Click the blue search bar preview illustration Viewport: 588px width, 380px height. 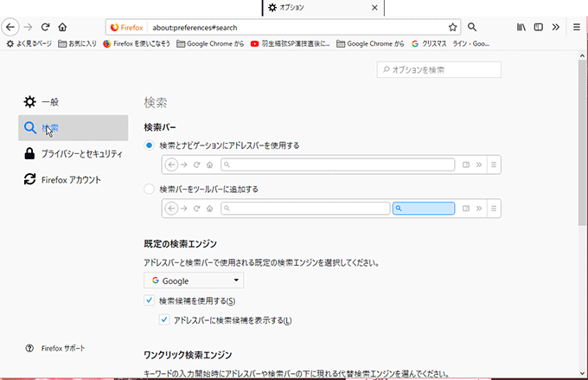pos(424,208)
